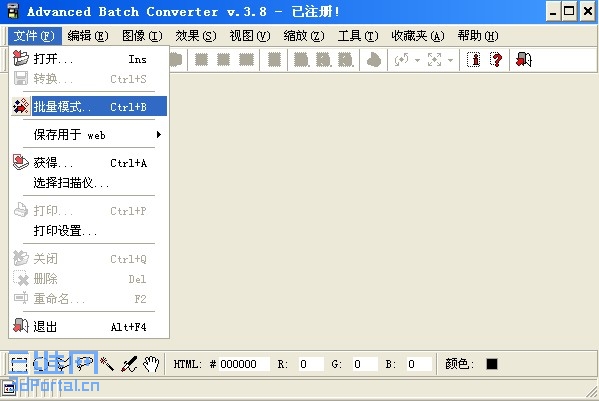The width and height of the screenshot is (599, 401).
Task: Open the 工具(T) menu
Action: click(358, 36)
